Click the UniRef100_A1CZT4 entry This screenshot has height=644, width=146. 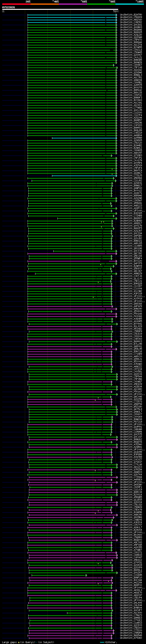point(131,45)
